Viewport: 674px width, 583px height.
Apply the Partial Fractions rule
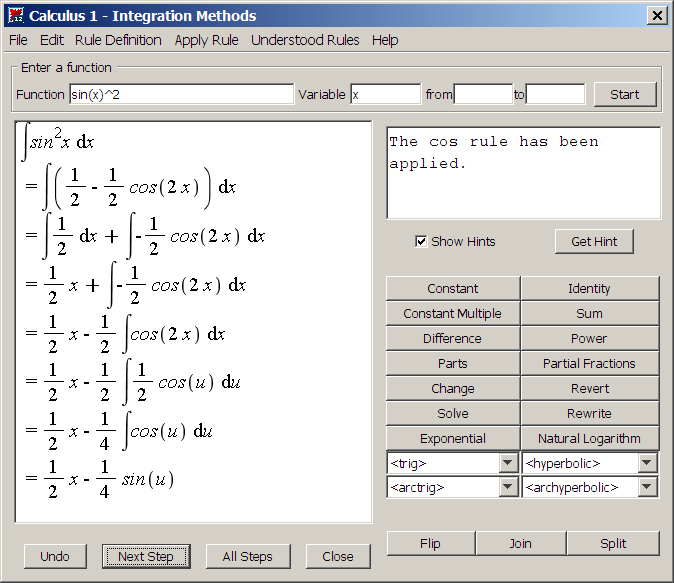[589, 363]
